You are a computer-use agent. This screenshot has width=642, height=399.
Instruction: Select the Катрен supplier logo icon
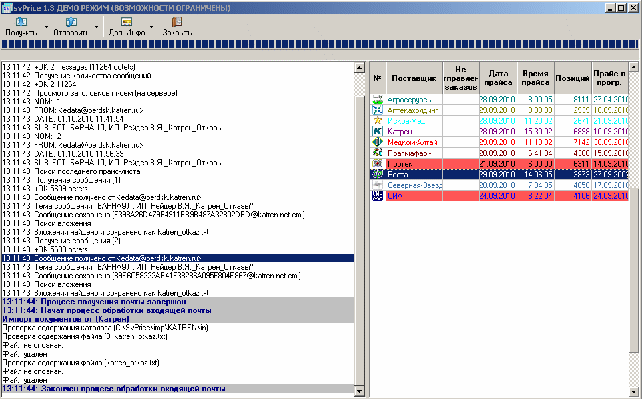pos(377,131)
